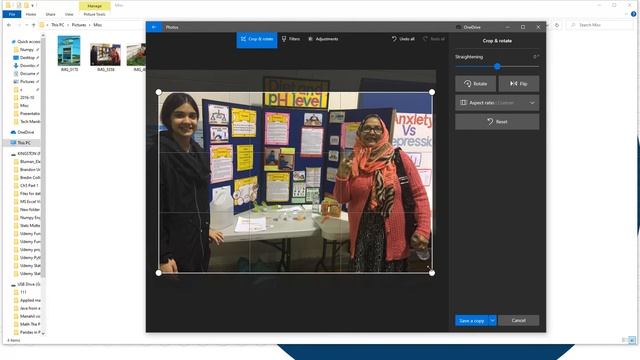640x360 pixels.
Task: Open Desktop in navigation pane
Action: (x=27, y=58)
